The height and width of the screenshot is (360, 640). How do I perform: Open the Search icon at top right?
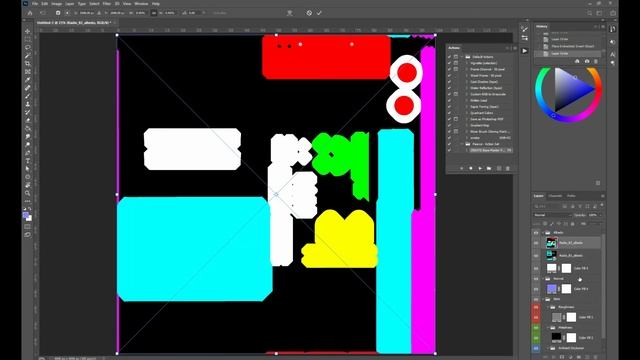590,13
